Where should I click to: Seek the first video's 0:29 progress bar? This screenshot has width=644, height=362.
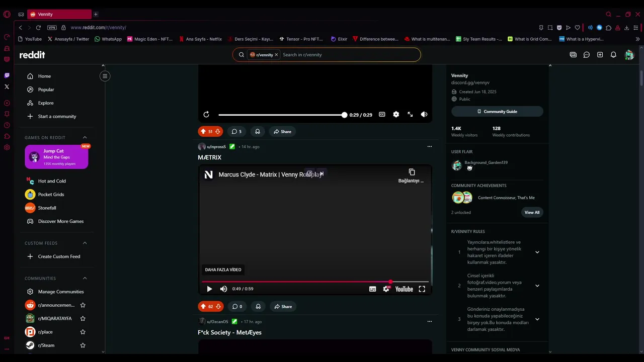coord(282,115)
